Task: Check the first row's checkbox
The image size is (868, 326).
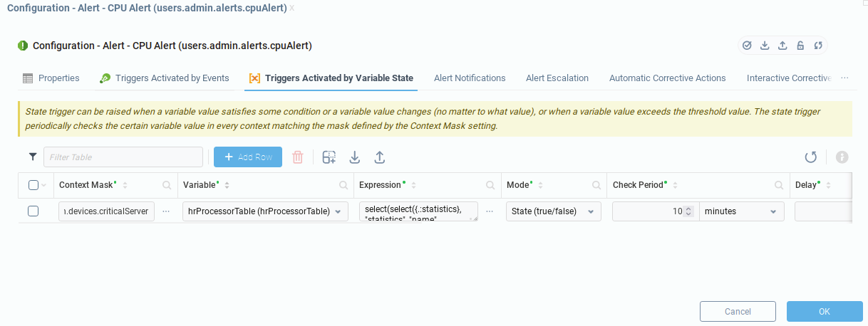Action: (33, 211)
